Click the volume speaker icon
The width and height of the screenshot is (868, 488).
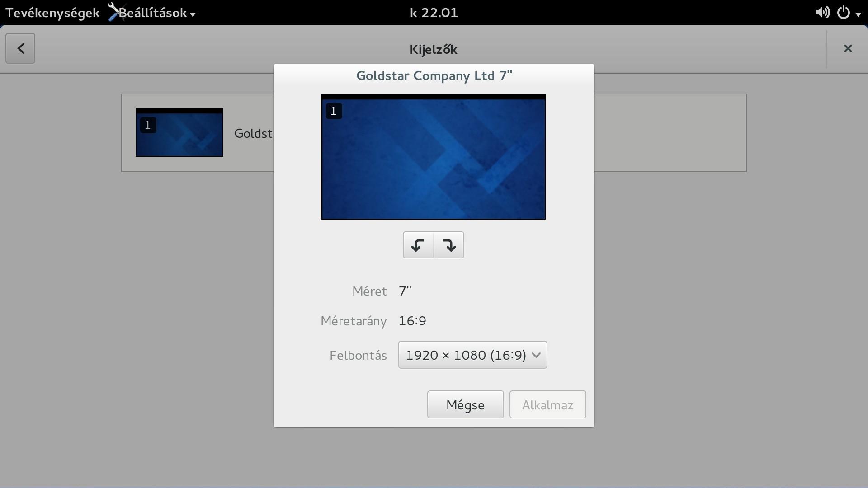[x=822, y=12]
